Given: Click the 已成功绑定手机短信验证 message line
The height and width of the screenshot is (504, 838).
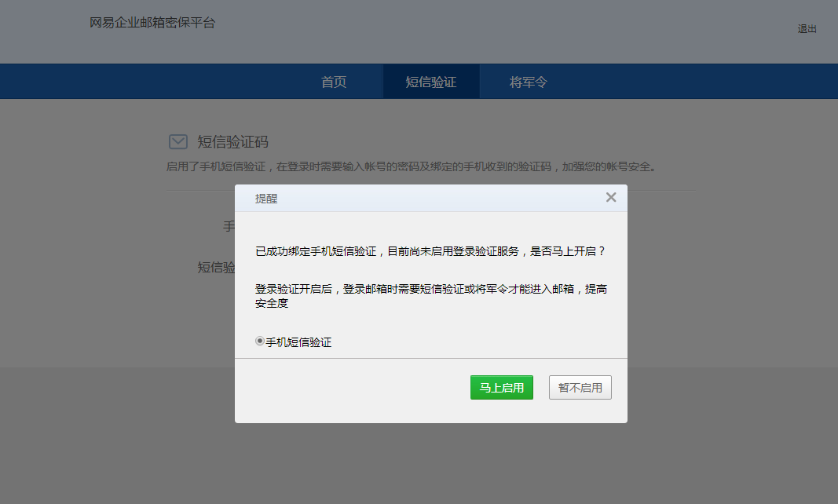Looking at the screenshot, I should (x=430, y=252).
